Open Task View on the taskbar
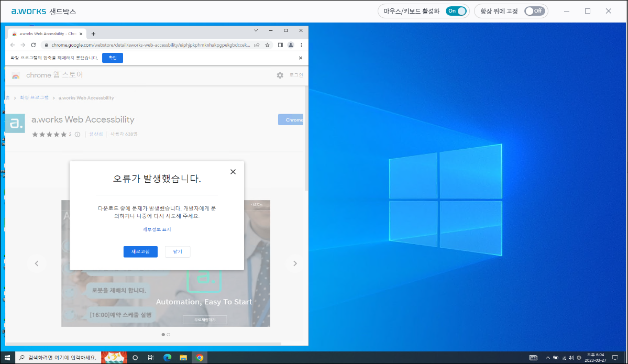This screenshot has height=364, width=628. pos(151,358)
